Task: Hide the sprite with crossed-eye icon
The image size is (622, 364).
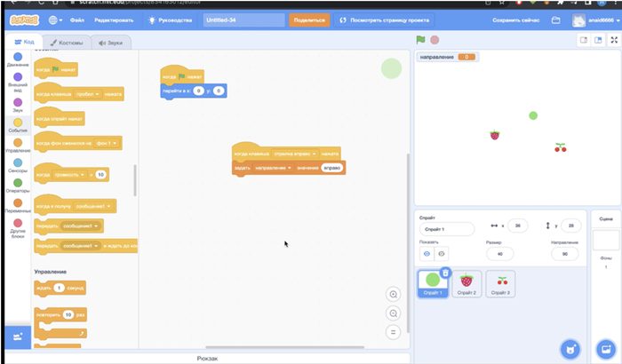Action: point(442,253)
